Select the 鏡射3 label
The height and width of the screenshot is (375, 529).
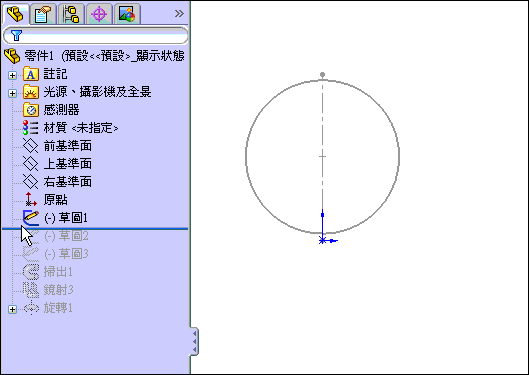(58, 290)
